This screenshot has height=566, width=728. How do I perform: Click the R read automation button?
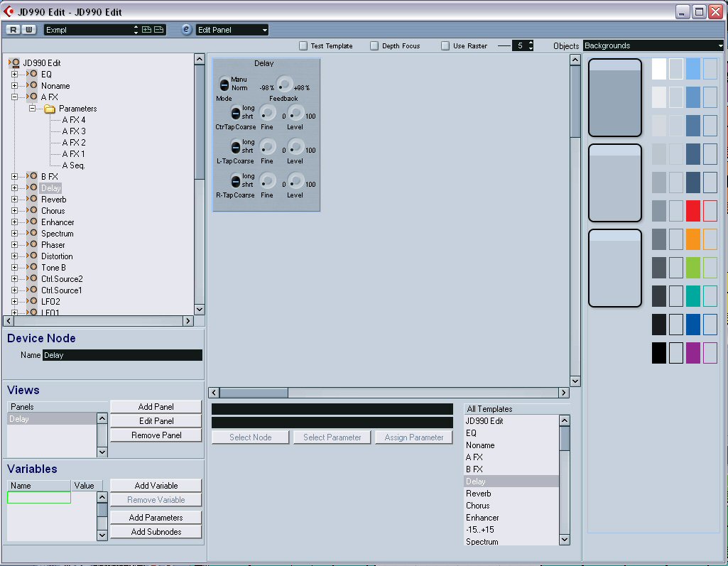(13, 30)
